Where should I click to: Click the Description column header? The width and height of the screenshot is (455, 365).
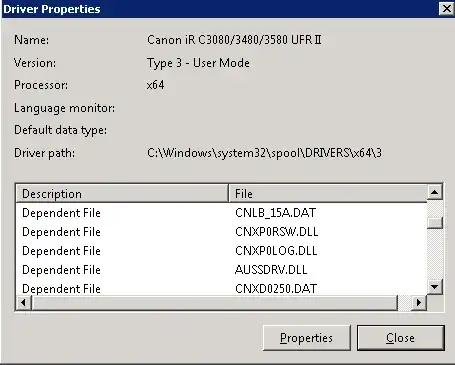pyautogui.click(x=122, y=194)
